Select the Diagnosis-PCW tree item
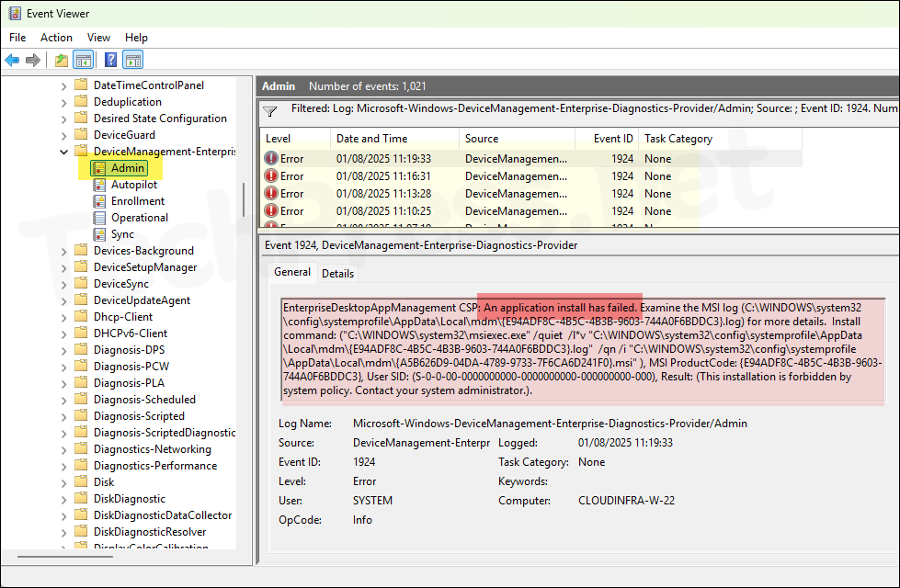Viewport: 900px width, 588px height. click(131, 366)
